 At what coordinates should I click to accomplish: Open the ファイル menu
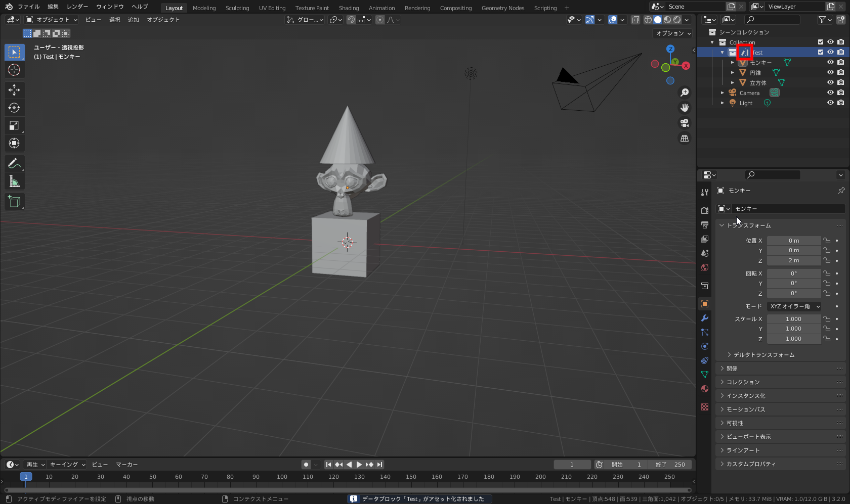pyautogui.click(x=29, y=7)
